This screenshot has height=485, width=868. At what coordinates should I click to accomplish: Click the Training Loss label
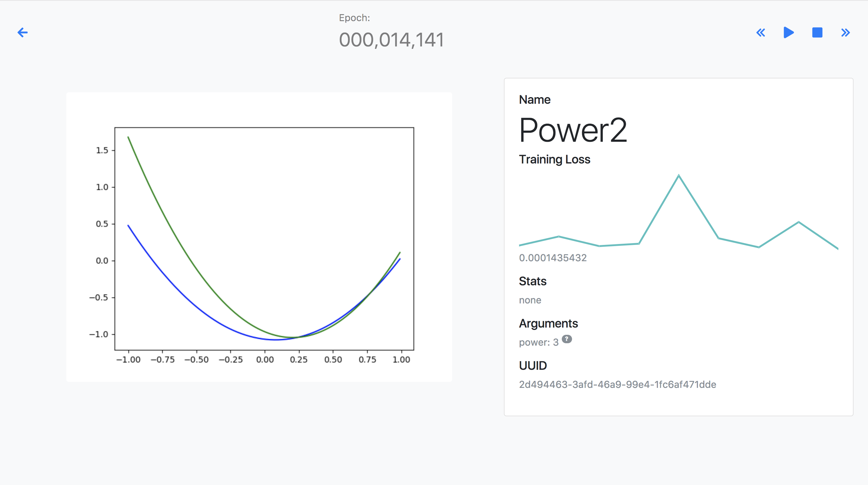point(554,159)
